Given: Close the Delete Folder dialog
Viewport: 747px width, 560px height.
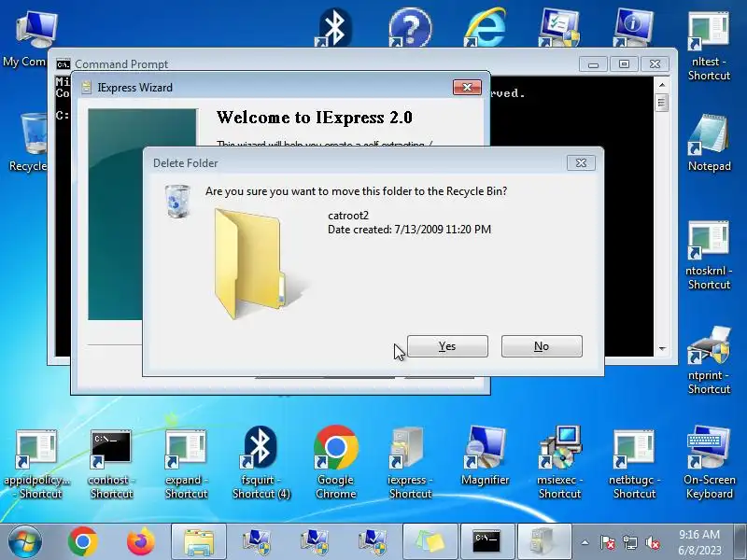Looking at the screenshot, I should coord(581,162).
